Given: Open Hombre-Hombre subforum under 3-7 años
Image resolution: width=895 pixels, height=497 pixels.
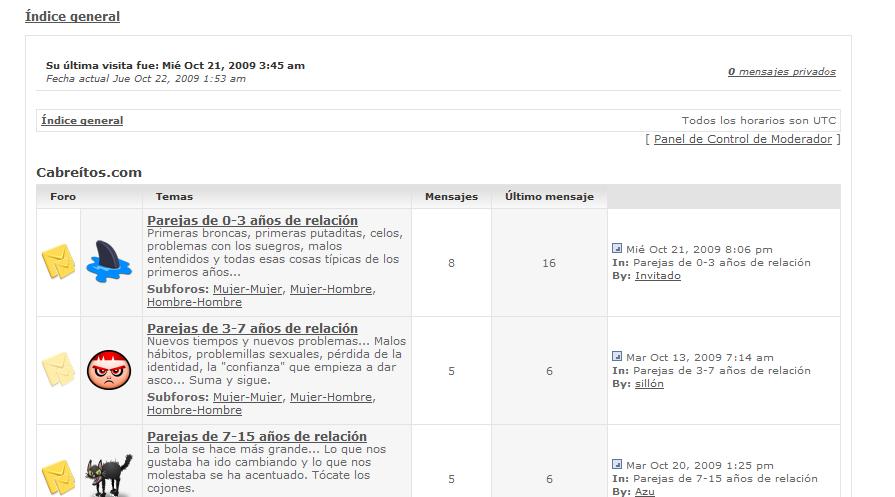Looking at the screenshot, I should point(194,410).
